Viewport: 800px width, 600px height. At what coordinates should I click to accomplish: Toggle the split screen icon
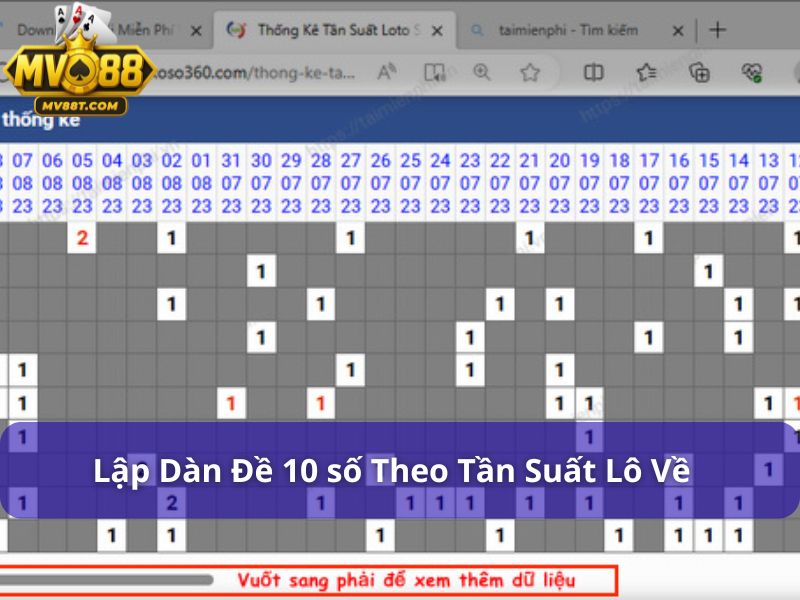(594, 72)
